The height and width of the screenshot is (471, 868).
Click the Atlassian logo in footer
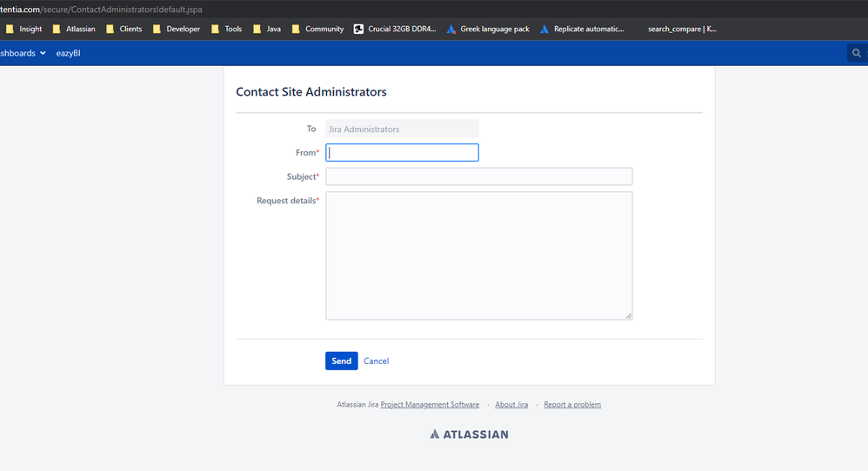click(x=469, y=434)
